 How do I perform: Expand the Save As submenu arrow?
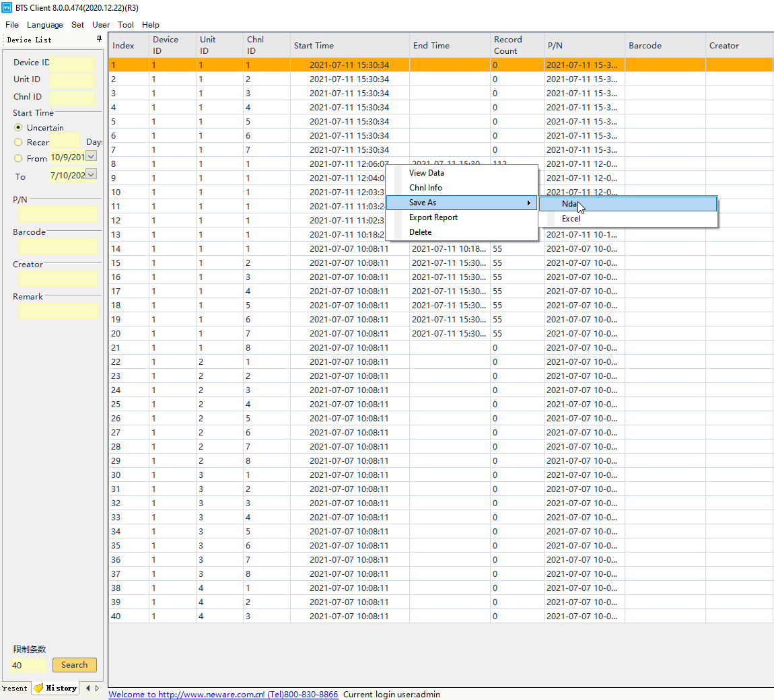tap(529, 203)
